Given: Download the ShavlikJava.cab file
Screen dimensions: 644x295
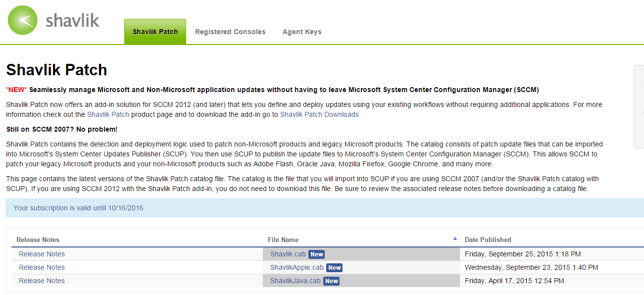Looking at the screenshot, I should 295,281.
